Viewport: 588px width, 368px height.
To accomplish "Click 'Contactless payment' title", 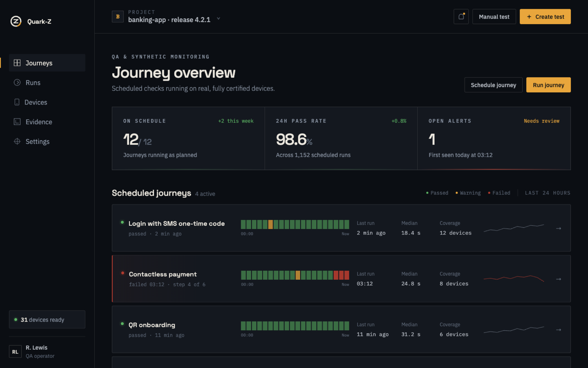I will [x=163, y=274].
